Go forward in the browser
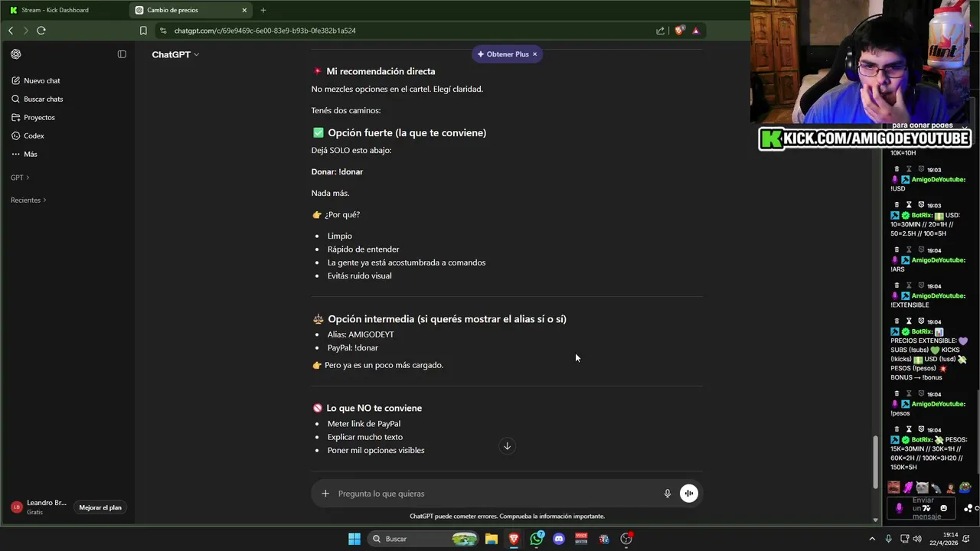 [x=25, y=31]
